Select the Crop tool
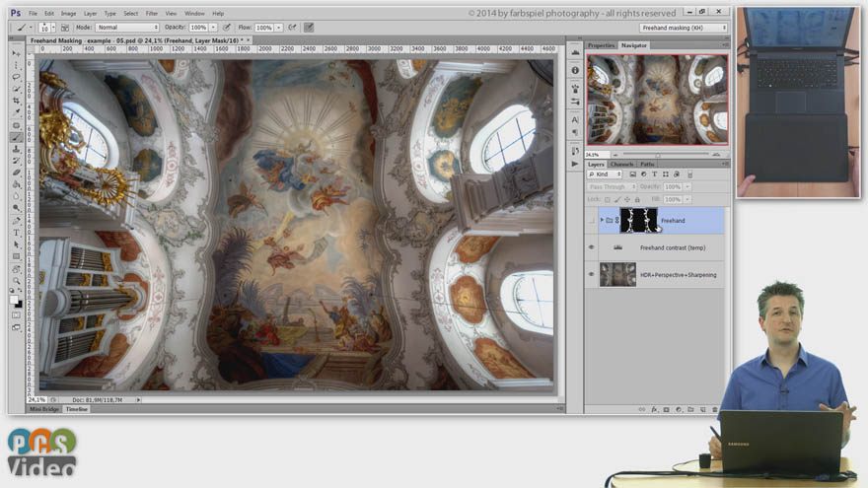 pos(16,101)
